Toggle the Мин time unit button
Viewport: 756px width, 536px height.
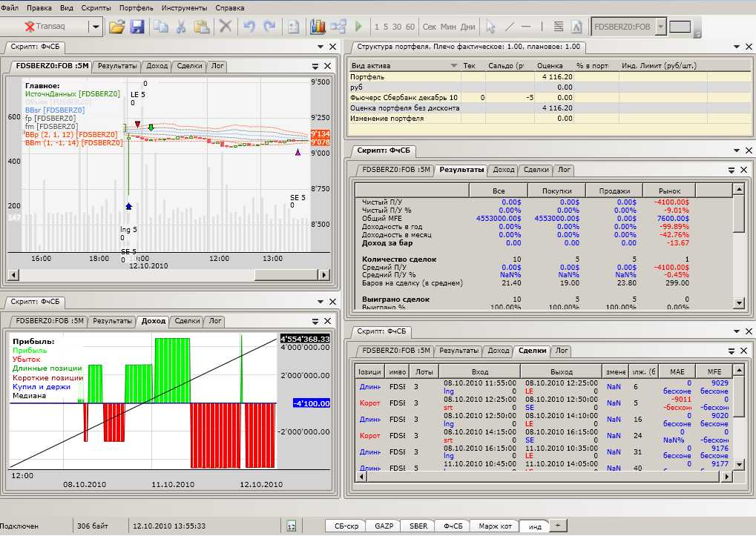point(448,27)
